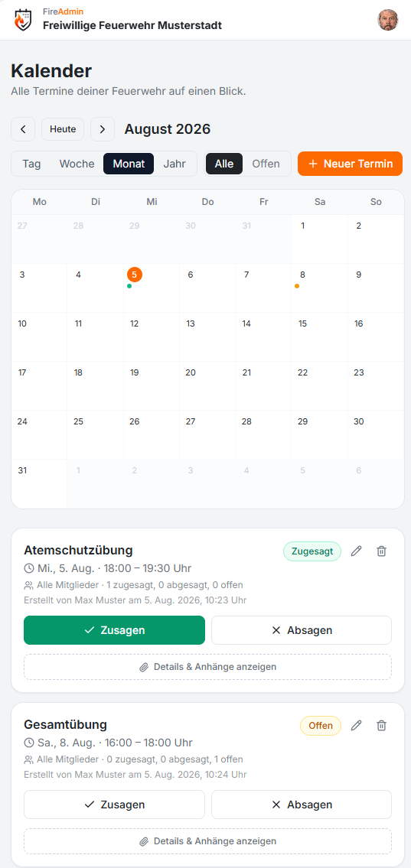Delete the Atemschutzübung event with trash icon

click(x=381, y=551)
